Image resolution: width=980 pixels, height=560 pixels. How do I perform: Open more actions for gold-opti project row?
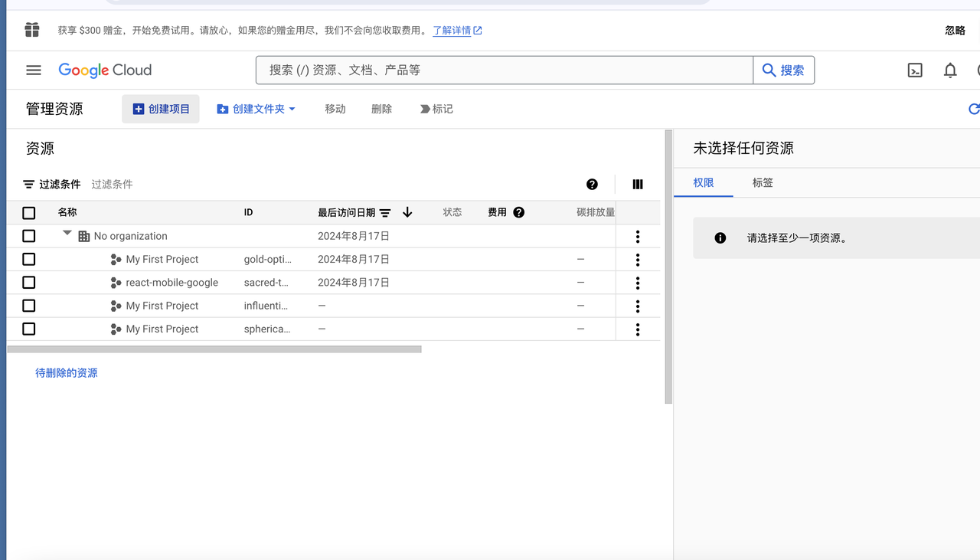(638, 260)
